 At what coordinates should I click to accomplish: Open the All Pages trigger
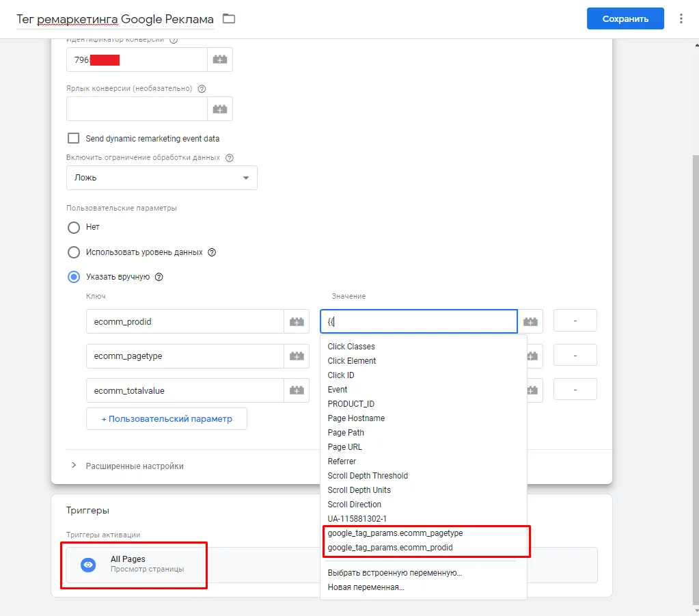(134, 564)
